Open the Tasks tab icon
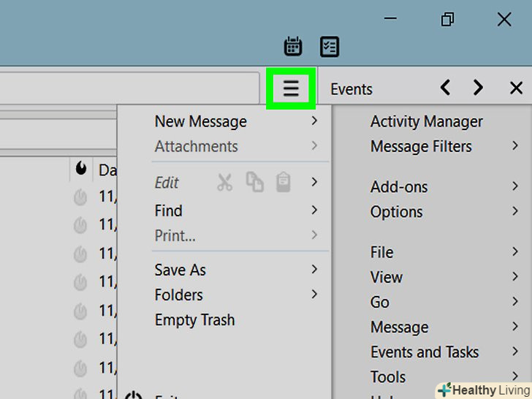This screenshot has height=399, width=532. tap(330, 47)
